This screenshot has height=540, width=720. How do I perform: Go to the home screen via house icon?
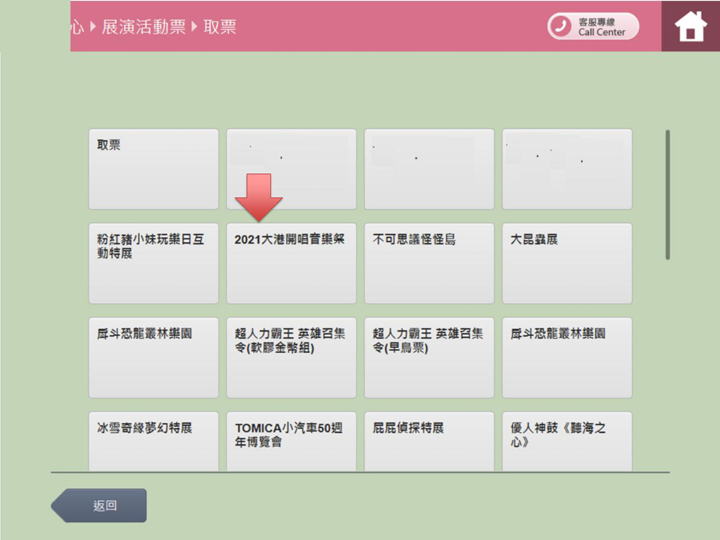[x=690, y=26]
